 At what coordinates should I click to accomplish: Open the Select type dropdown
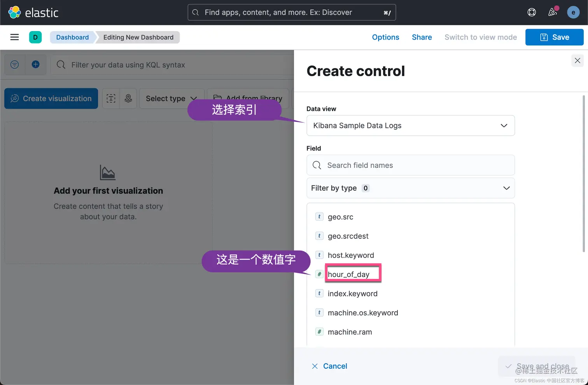point(171,98)
